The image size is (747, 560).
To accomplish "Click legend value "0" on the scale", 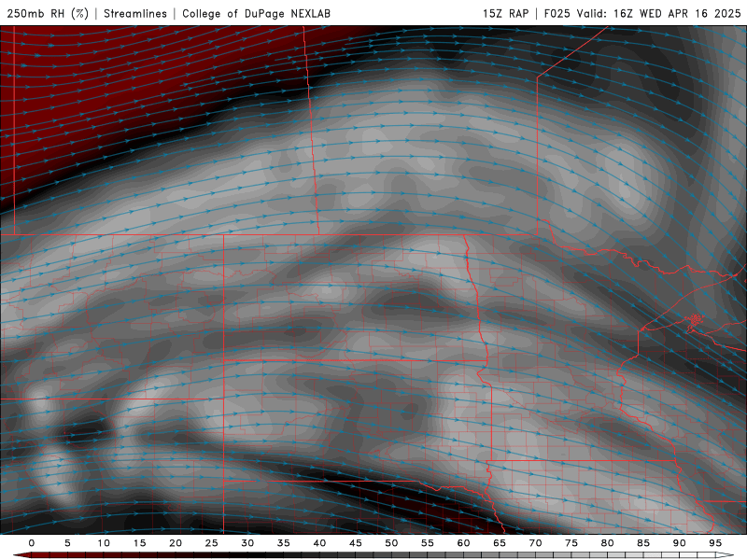I will point(32,543).
